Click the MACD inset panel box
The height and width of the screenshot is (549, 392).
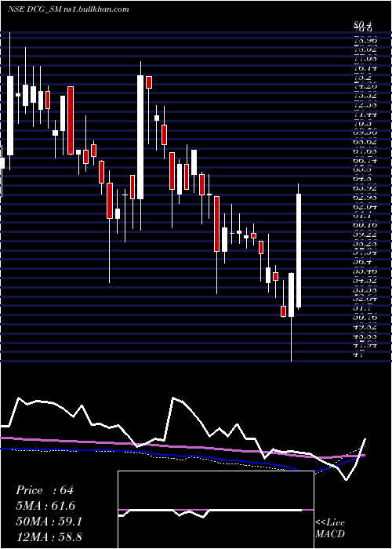click(216, 510)
